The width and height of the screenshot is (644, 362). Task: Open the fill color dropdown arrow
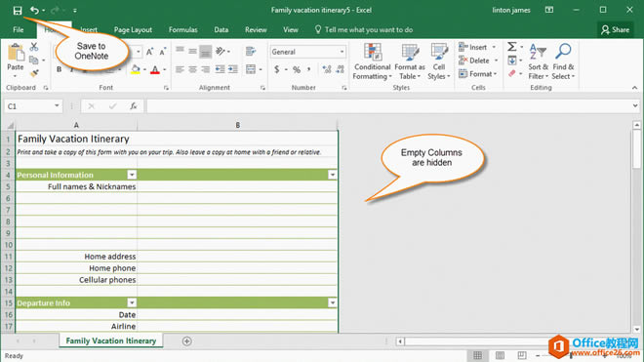click(144, 69)
